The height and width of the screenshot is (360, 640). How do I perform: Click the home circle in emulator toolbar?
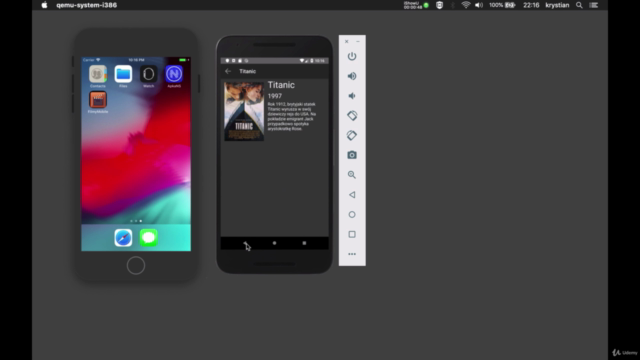pyautogui.click(x=352, y=214)
